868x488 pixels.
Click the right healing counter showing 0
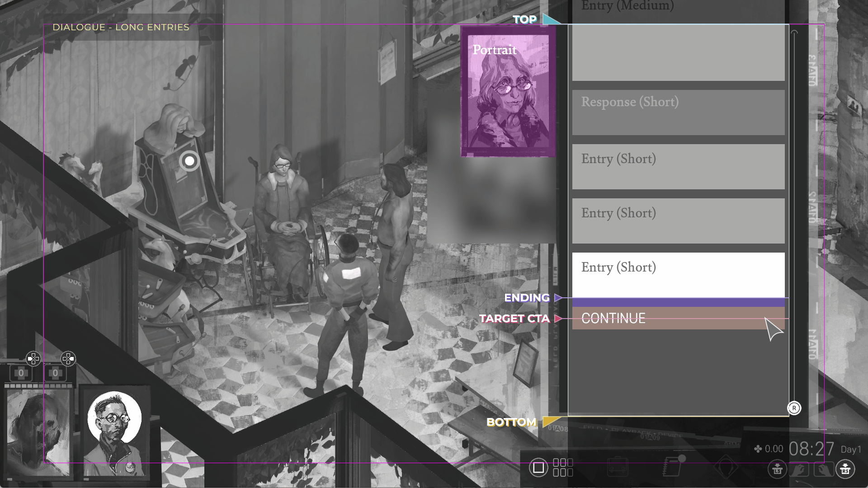coord(55,373)
